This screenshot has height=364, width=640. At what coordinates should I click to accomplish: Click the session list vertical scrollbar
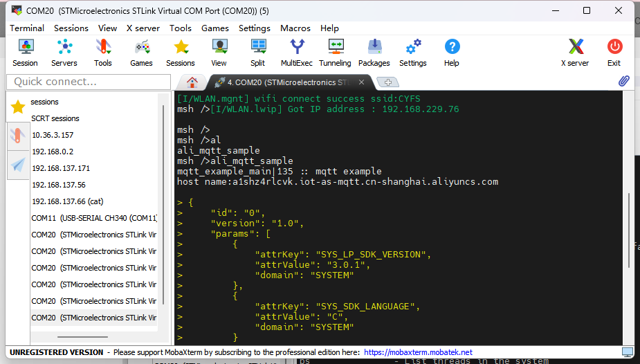[163, 204]
